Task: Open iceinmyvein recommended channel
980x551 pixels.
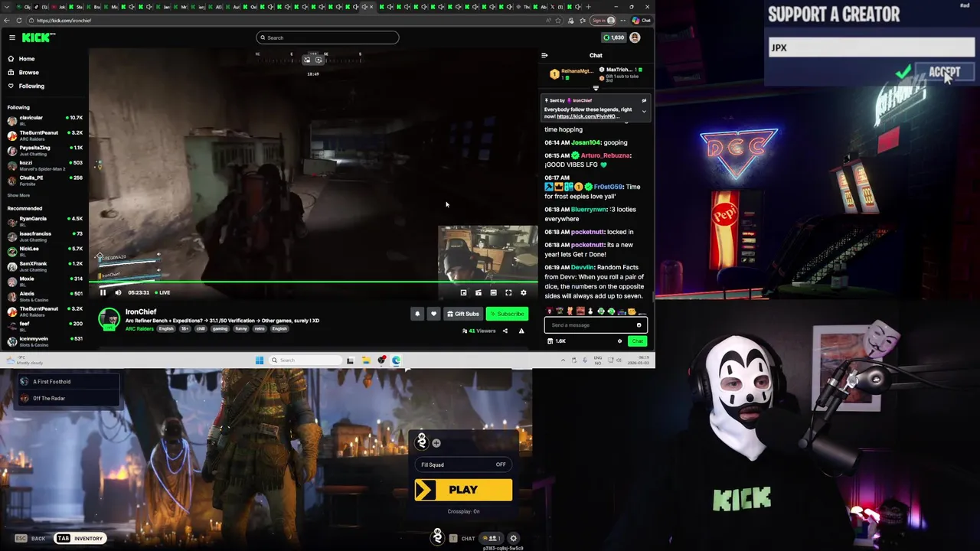Action: point(44,341)
